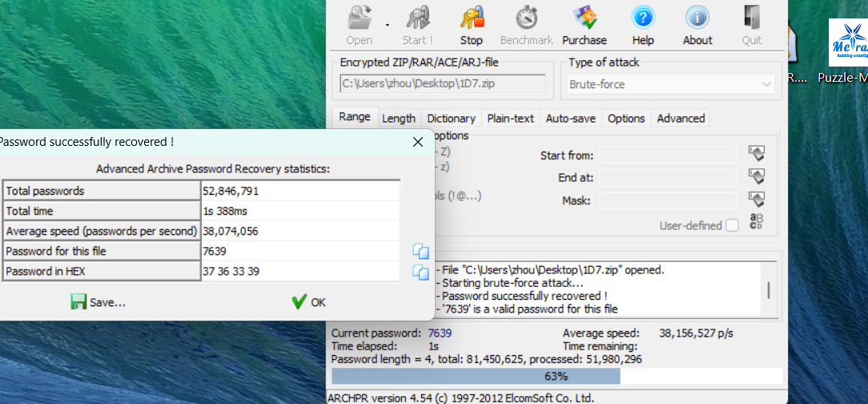Save the recovery statistics
The image size is (868, 404).
point(98,302)
